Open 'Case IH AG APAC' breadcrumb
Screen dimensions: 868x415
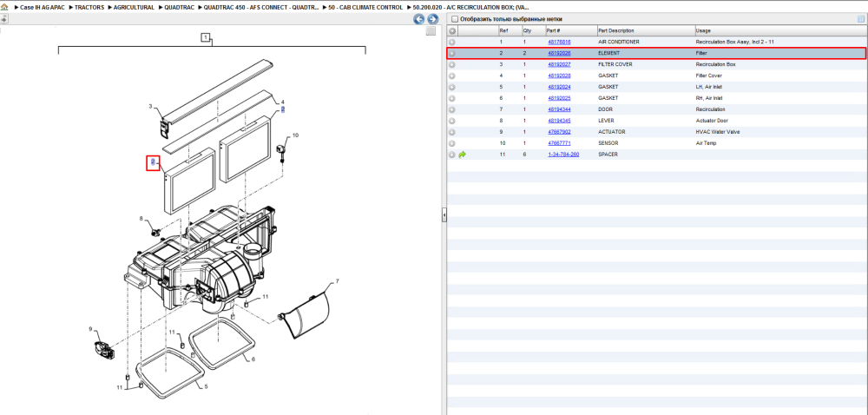click(42, 7)
